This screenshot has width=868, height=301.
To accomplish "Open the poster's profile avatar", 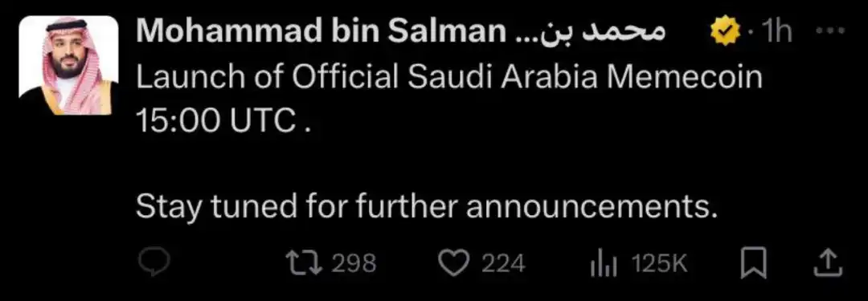I will pos(68,65).
